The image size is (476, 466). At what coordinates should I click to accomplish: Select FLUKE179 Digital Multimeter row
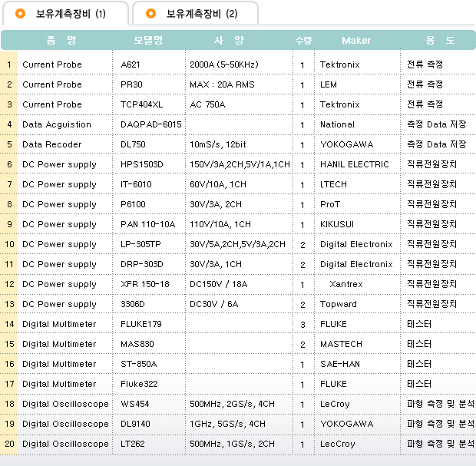pyautogui.click(x=238, y=324)
